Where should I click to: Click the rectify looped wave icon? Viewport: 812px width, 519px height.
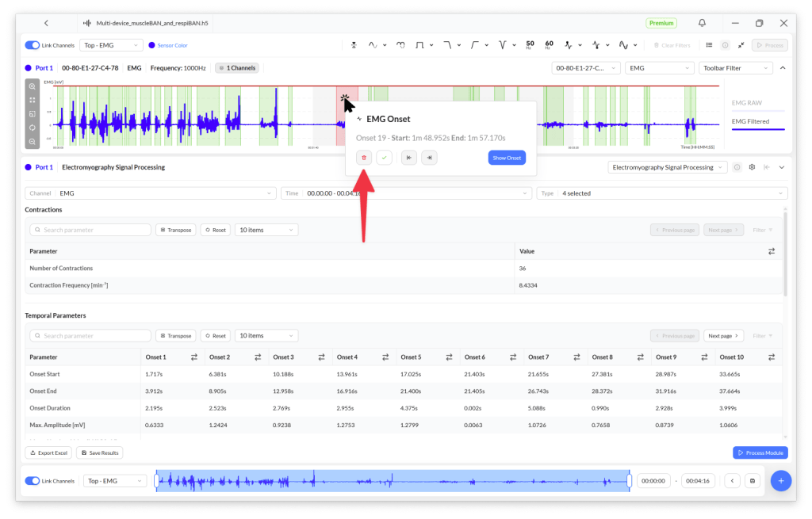point(400,45)
